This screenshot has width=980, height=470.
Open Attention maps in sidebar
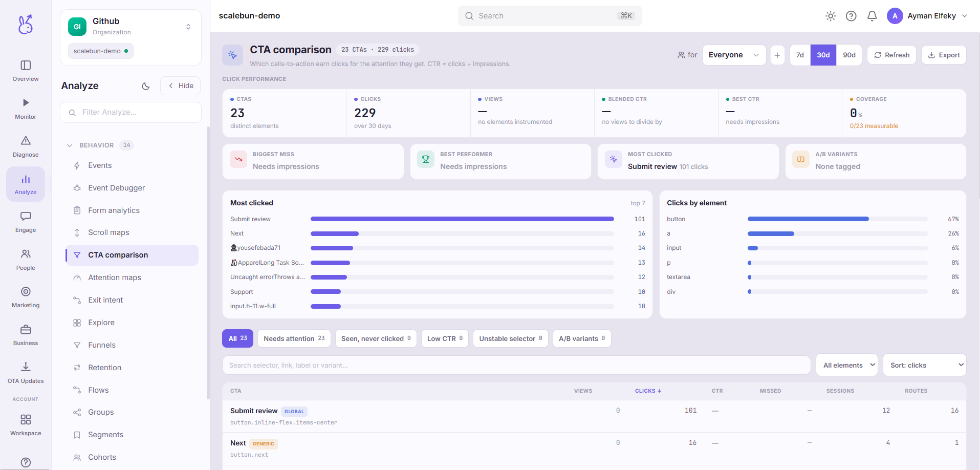click(x=132, y=277)
